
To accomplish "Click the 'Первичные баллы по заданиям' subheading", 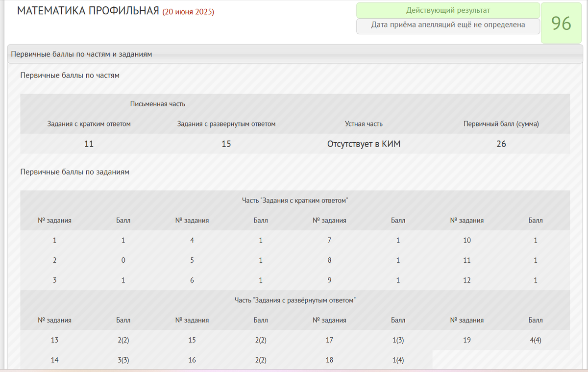I will click(75, 172).
